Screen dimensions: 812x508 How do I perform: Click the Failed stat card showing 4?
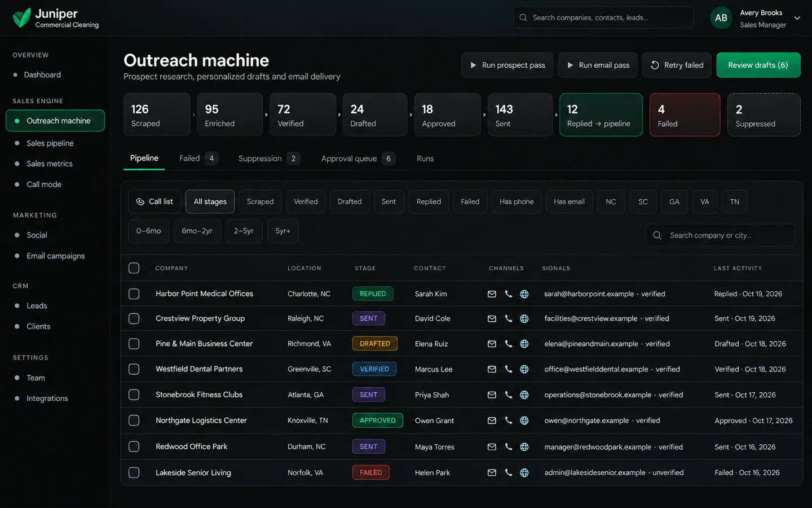pyautogui.click(x=685, y=115)
